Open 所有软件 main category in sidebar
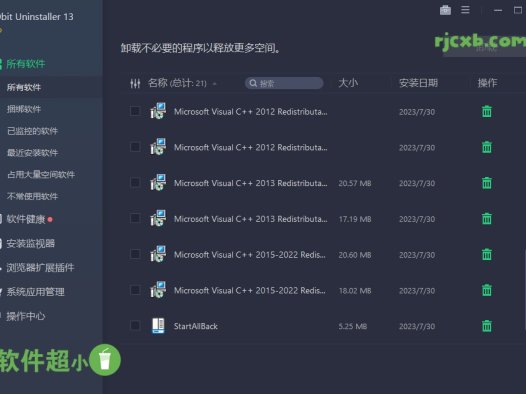The width and height of the screenshot is (526, 394). point(25,64)
